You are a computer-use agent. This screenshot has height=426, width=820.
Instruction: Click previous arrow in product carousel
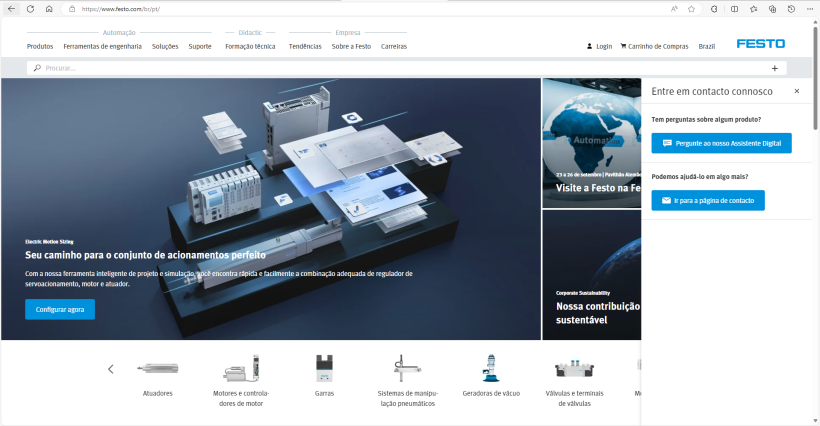[x=110, y=369]
